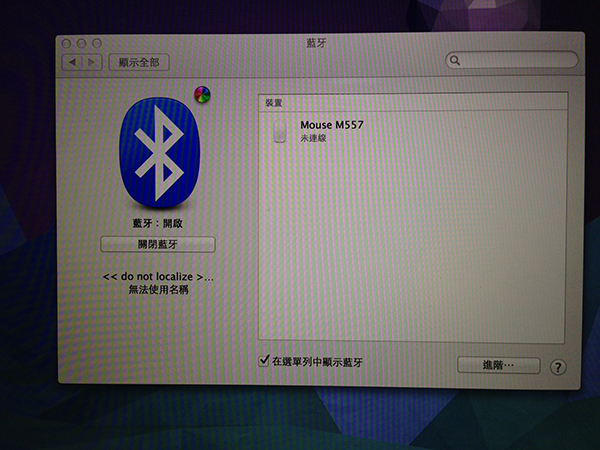
Task: Click the 藍牙：開啟 status label
Action: (x=158, y=223)
